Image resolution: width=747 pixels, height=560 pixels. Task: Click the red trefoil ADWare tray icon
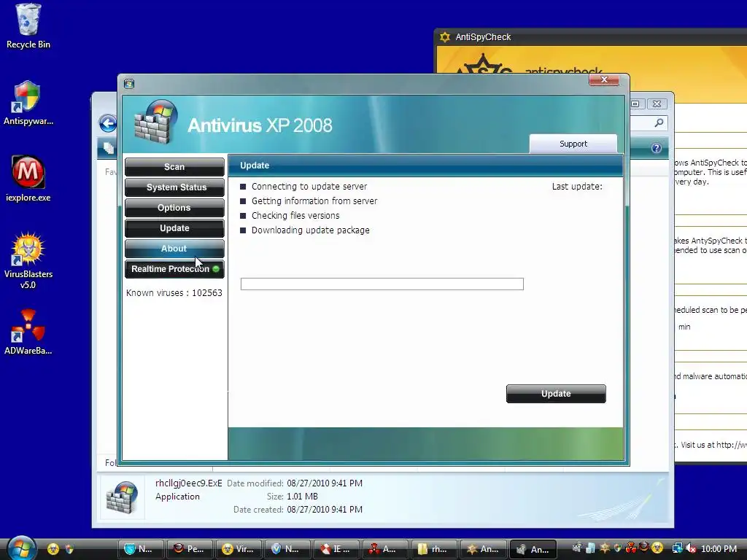pos(631,548)
